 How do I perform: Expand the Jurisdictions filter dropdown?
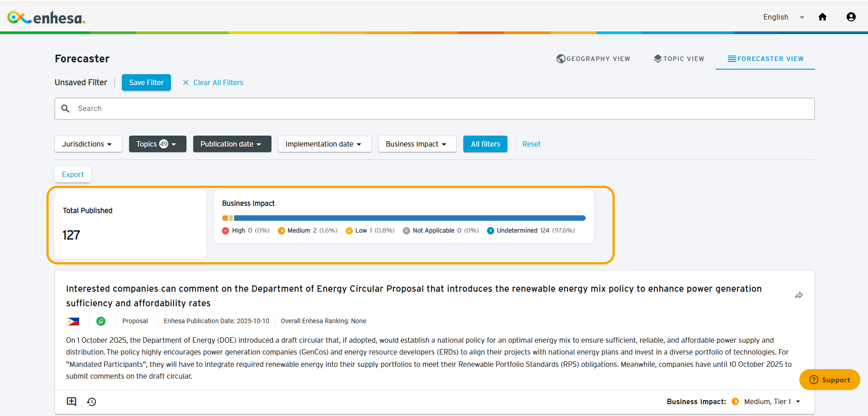pyautogui.click(x=88, y=144)
